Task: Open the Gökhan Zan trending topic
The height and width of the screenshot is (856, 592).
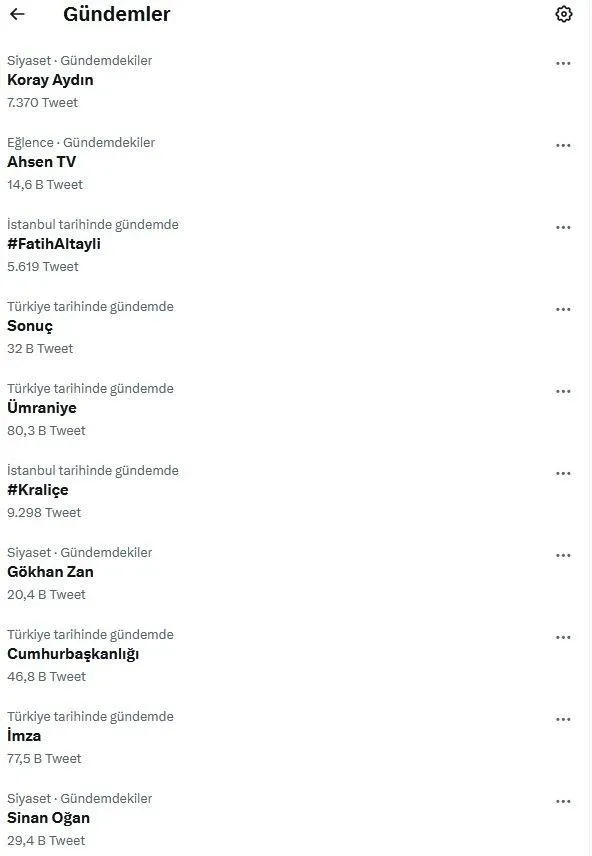Action: tap(50, 572)
